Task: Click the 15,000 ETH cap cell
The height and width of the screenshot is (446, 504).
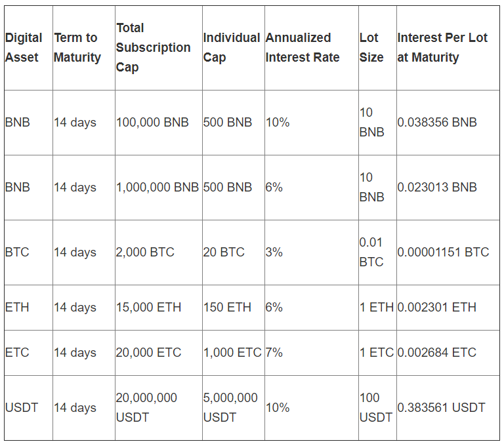Action: [x=148, y=308]
